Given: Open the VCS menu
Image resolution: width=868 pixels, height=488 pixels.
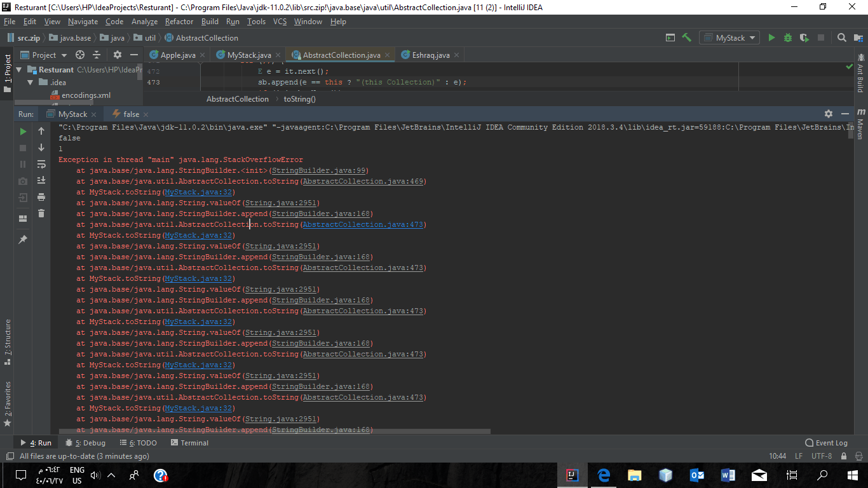Looking at the screenshot, I should click(280, 22).
